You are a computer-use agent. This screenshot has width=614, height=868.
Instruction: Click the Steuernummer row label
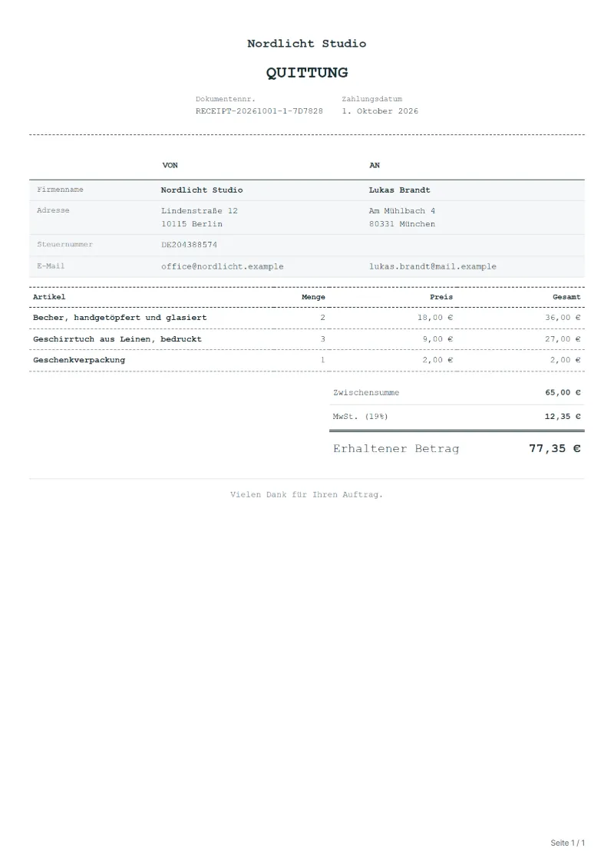point(64,244)
